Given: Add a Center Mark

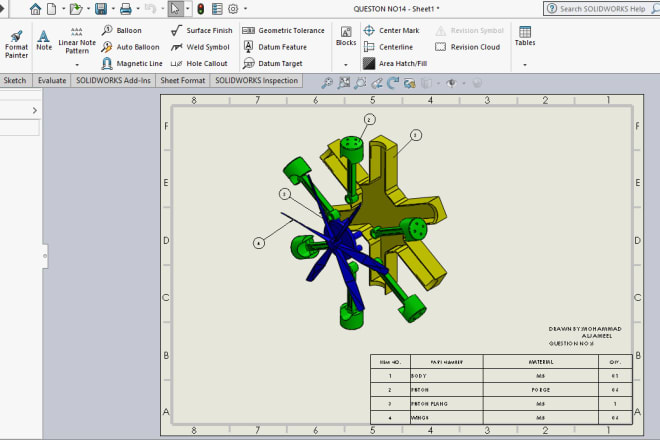Looking at the screenshot, I should point(391,30).
